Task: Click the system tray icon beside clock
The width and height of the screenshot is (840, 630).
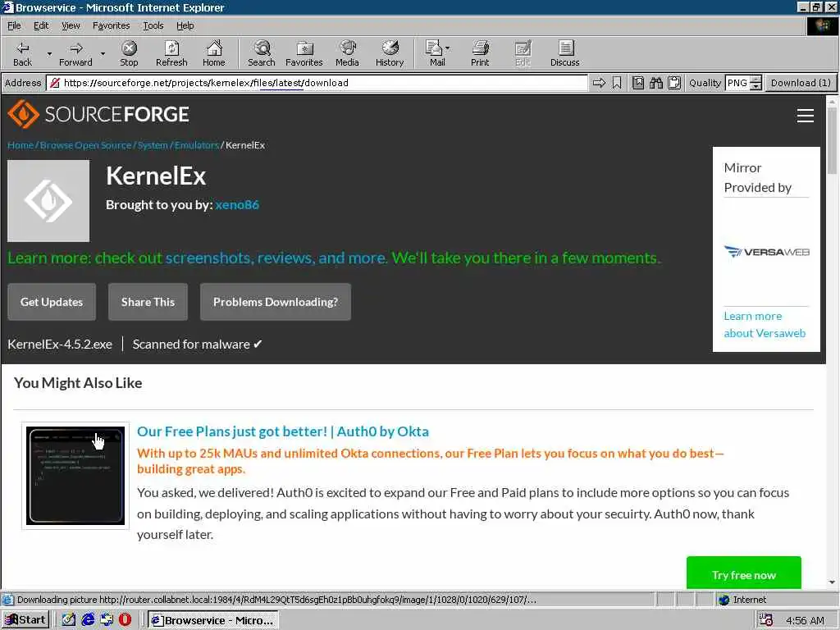Action: pos(765,620)
